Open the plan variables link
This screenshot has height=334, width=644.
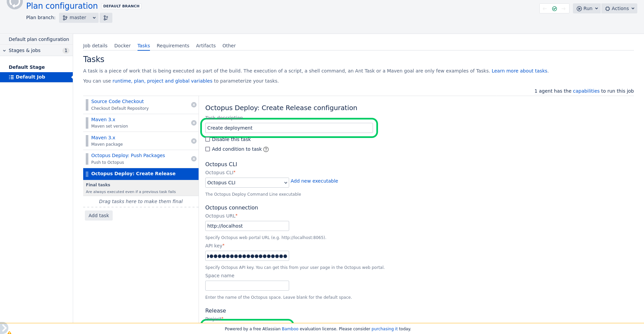139,81
